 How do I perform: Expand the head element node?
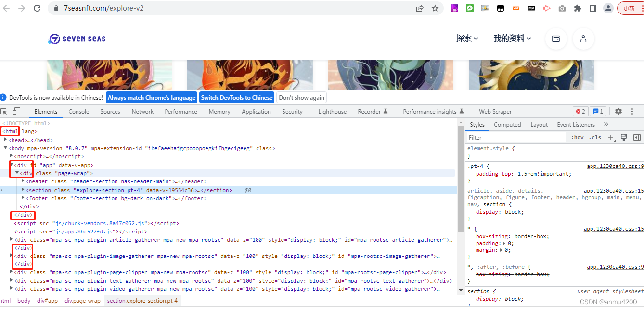(x=5, y=140)
